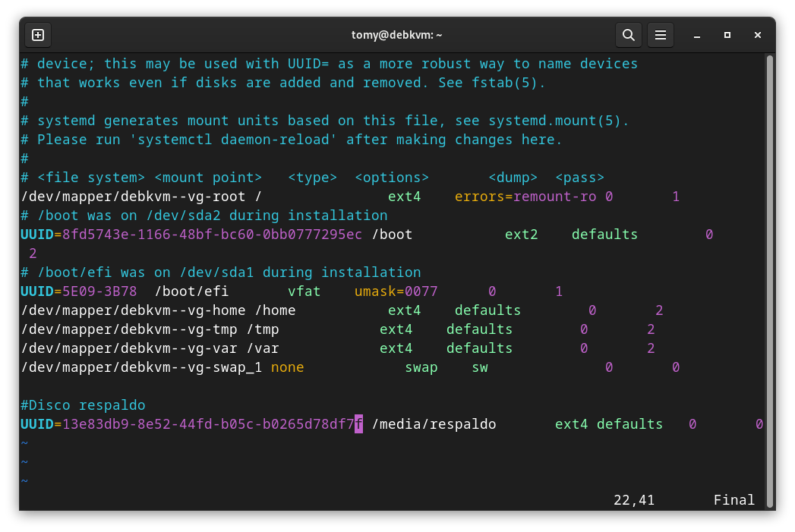
Task: Click the #Disco respaldo comment line
Action: [83, 405]
